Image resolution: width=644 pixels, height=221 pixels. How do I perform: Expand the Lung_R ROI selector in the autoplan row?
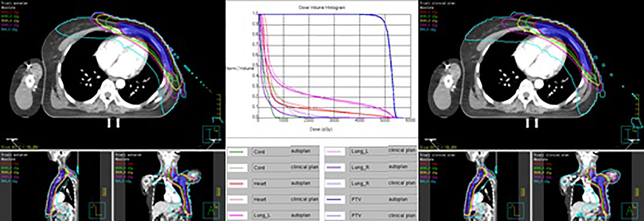(x=369, y=167)
